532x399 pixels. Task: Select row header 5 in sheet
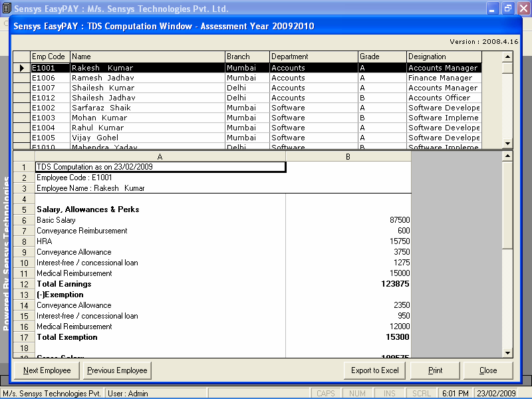tap(24, 209)
